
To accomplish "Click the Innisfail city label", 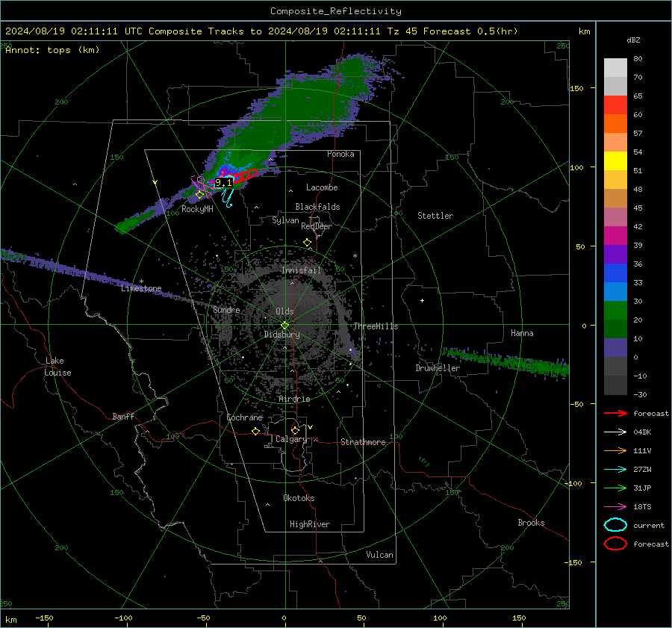I will (x=301, y=270).
